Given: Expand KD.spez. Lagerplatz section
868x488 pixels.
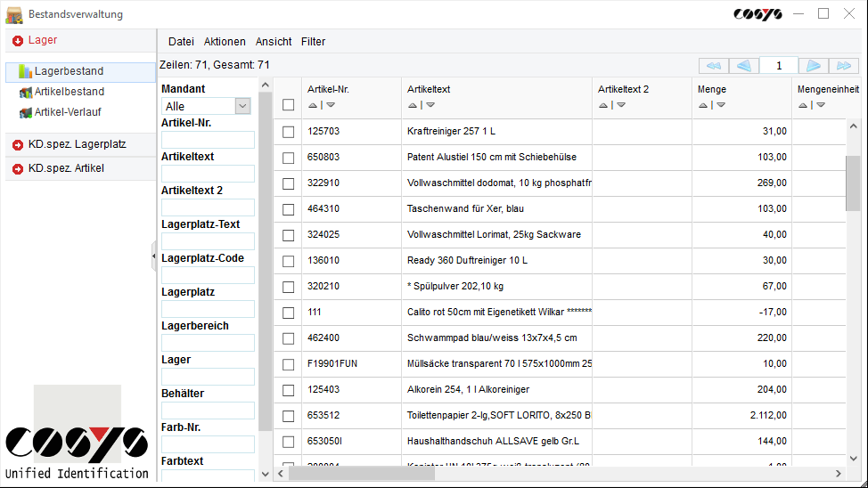Looking at the screenshot, I should [x=77, y=144].
